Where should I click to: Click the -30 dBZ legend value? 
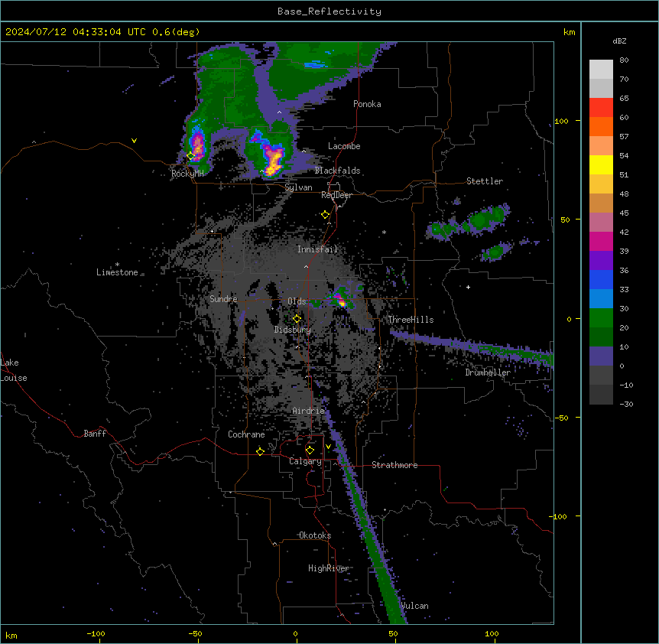tap(626, 405)
